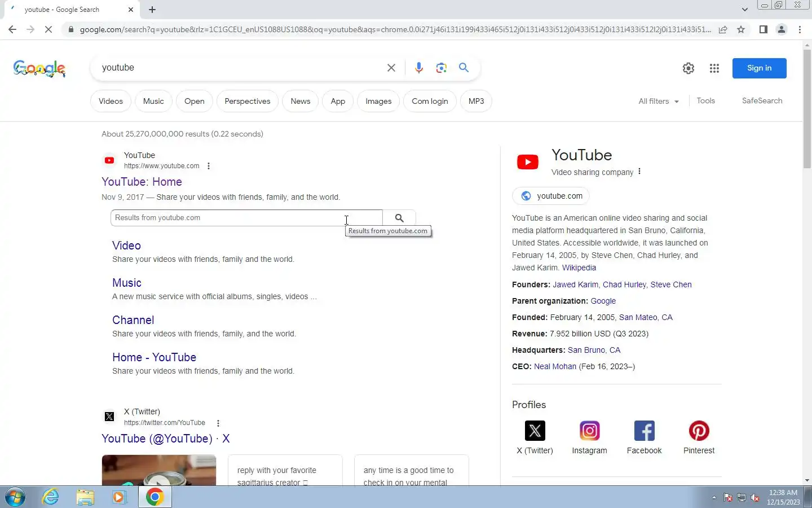The height and width of the screenshot is (508, 812).
Task: Click the YouTube tweet video thumbnail
Action: (159, 470)
